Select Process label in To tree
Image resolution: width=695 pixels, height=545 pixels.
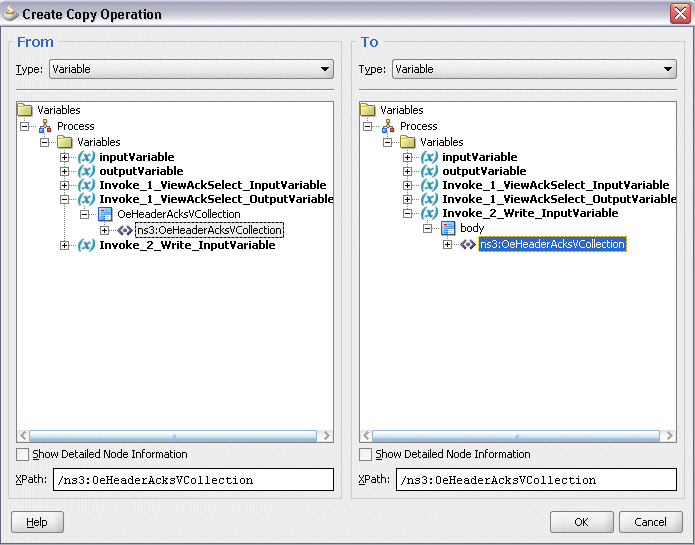[418, 126]
